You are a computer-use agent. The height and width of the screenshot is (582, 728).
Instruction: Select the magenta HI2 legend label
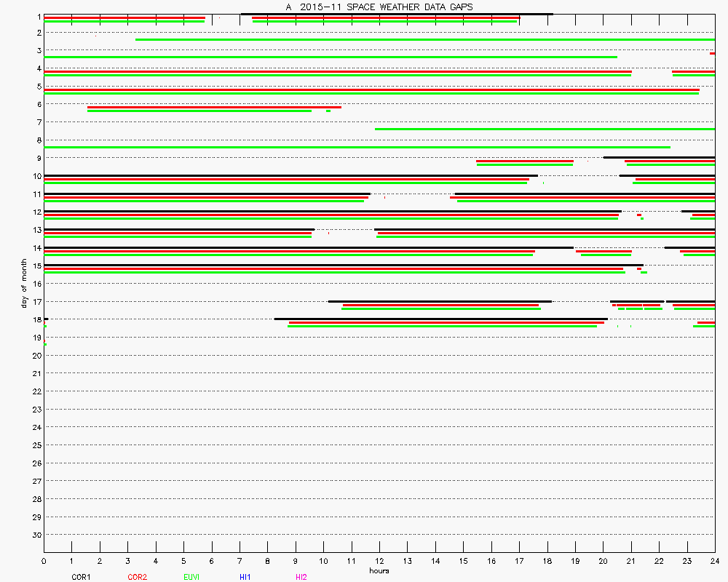coord(301,577)
